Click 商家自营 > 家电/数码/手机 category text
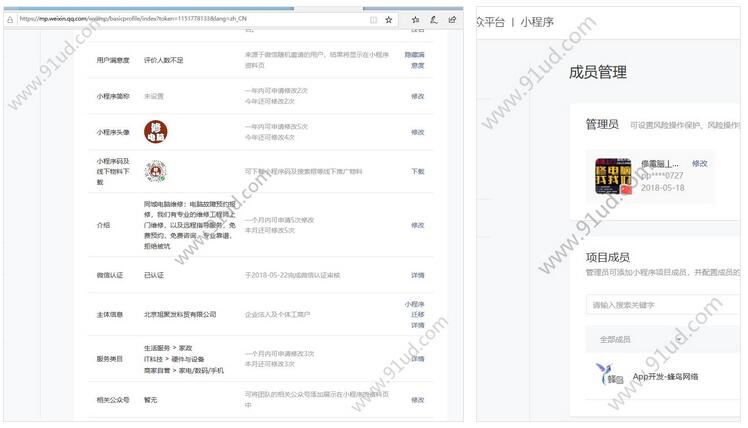The height and width of the screenshot is (428, 748). point(184,370)
